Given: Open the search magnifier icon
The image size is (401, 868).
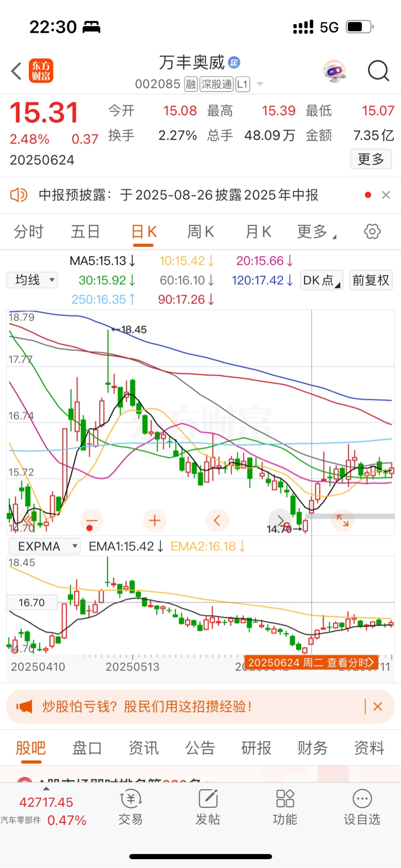Looking at the screenshot, I should click(379, 71).
